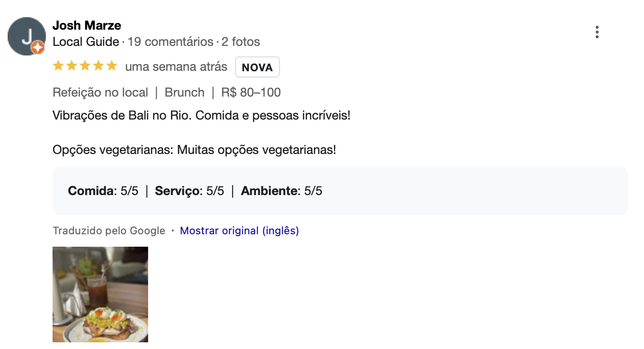The height and width of the screenshot is (349, 644).
Task: Click the uma semana atrás timestamp
Action: click(x=176, y=67)
